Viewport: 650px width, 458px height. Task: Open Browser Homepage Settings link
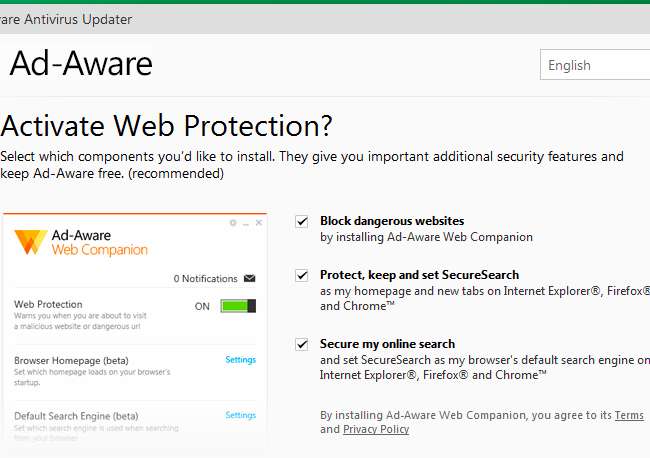click(240, 360)
